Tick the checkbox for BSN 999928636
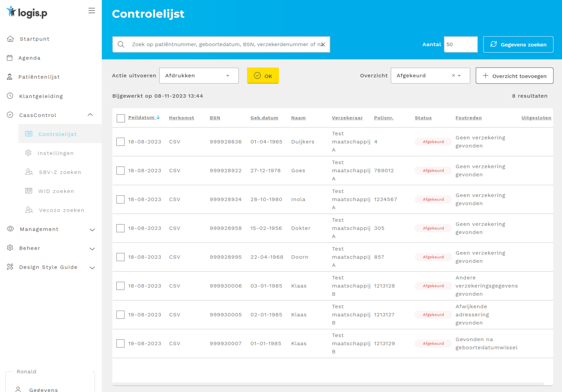 tap(120, 142)
